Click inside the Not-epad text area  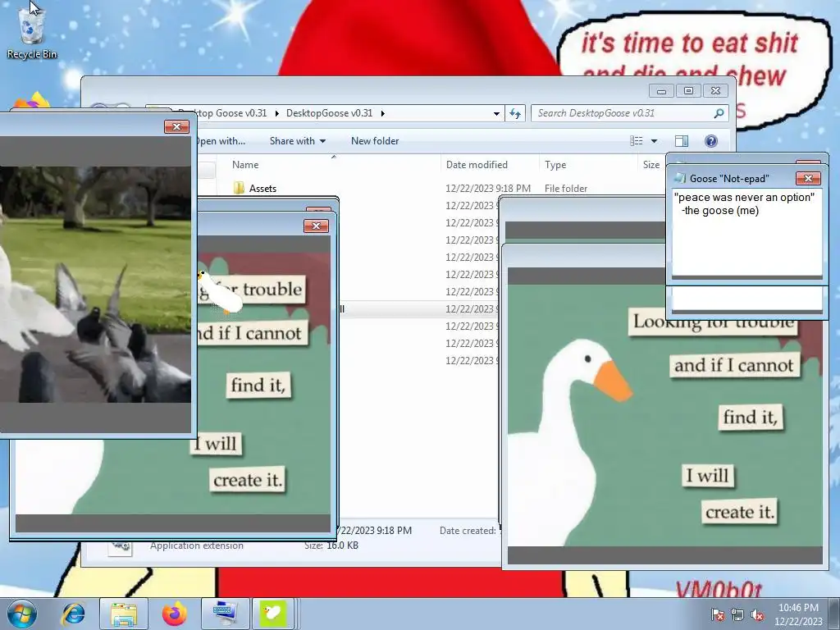(746, 234)
